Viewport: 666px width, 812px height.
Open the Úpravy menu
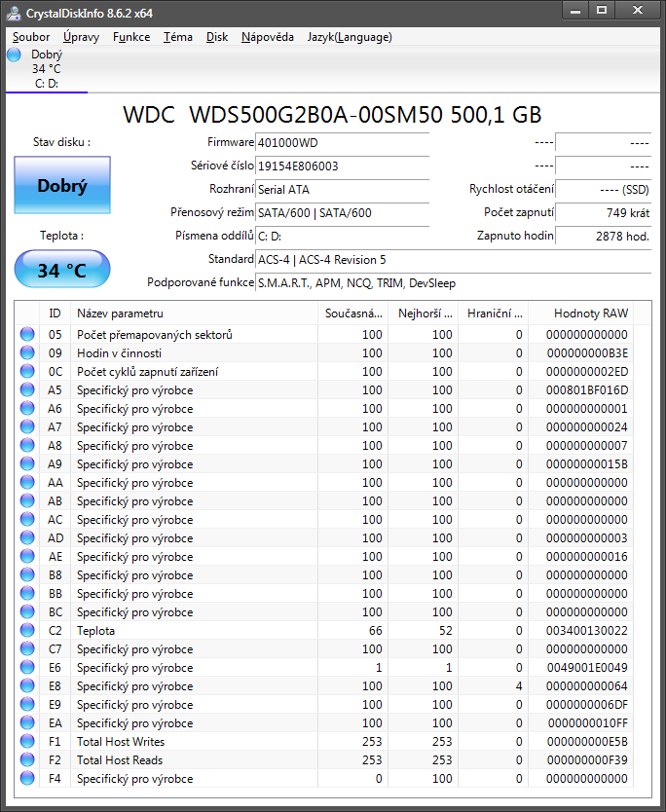[x=81, y=37]
